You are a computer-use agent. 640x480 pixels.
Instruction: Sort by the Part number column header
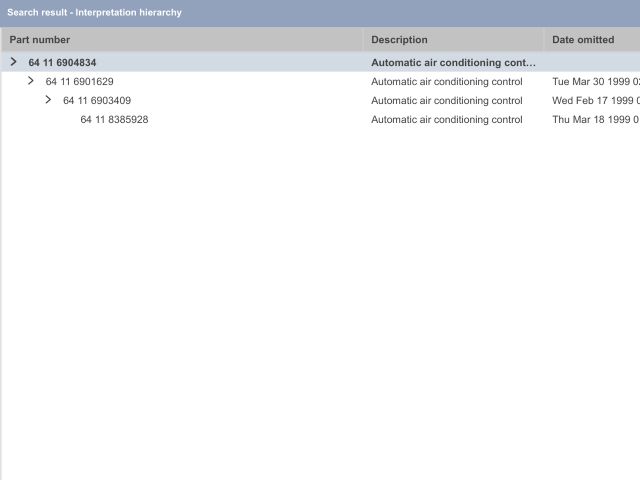40,40
